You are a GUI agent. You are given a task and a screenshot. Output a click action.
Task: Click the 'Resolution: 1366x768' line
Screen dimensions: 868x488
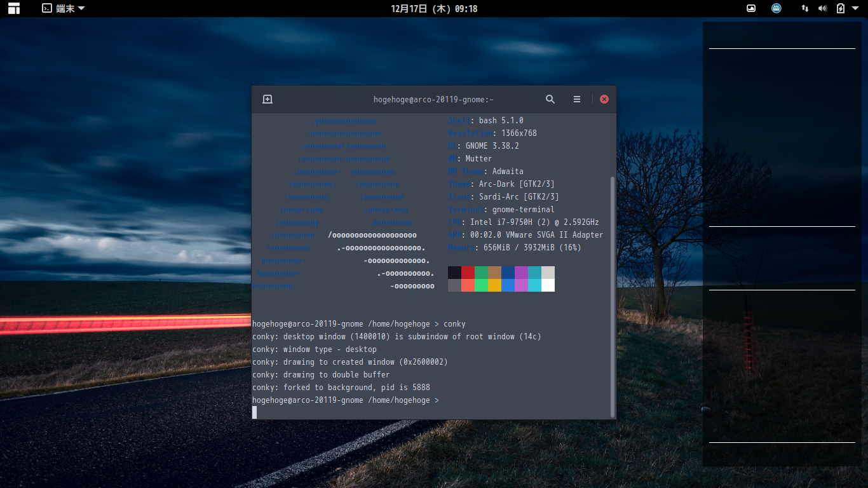[492, 133]
